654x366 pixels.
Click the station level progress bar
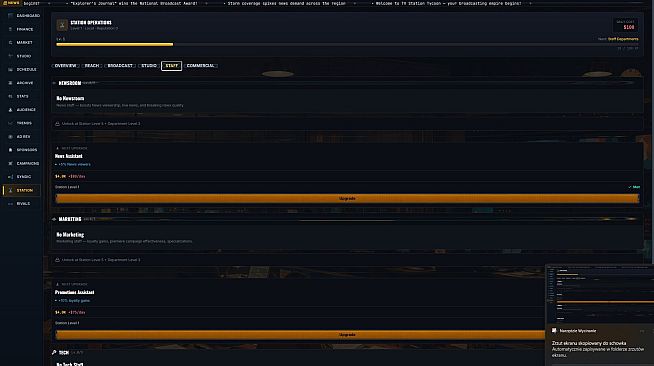(347, 44)
